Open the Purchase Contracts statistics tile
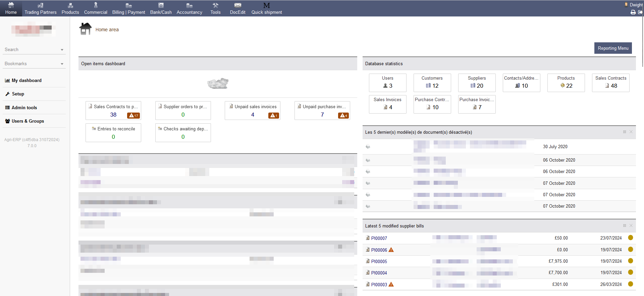This screenshot has height=296, width=644. click(x=432, y=104)
